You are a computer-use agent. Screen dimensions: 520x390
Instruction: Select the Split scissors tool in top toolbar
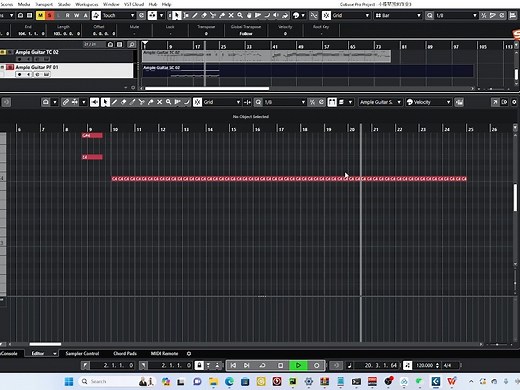click(213, 15)
